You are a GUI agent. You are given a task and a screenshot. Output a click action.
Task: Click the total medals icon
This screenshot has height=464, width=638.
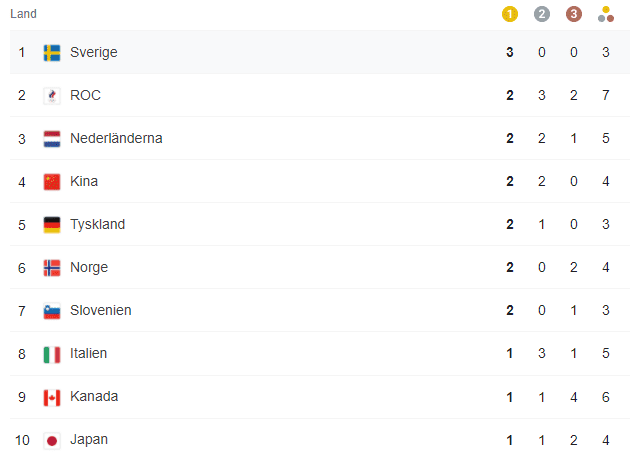pos(606,14)
